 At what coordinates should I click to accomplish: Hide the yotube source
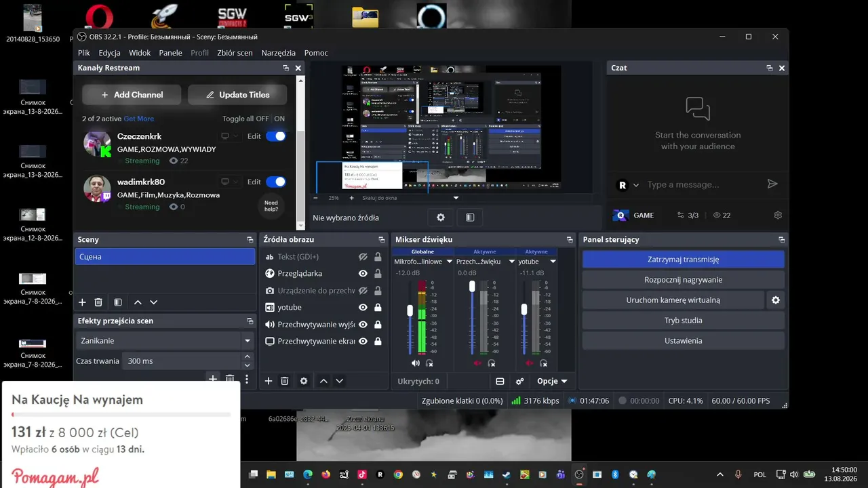pyautogui.click(x=363, y=308)
